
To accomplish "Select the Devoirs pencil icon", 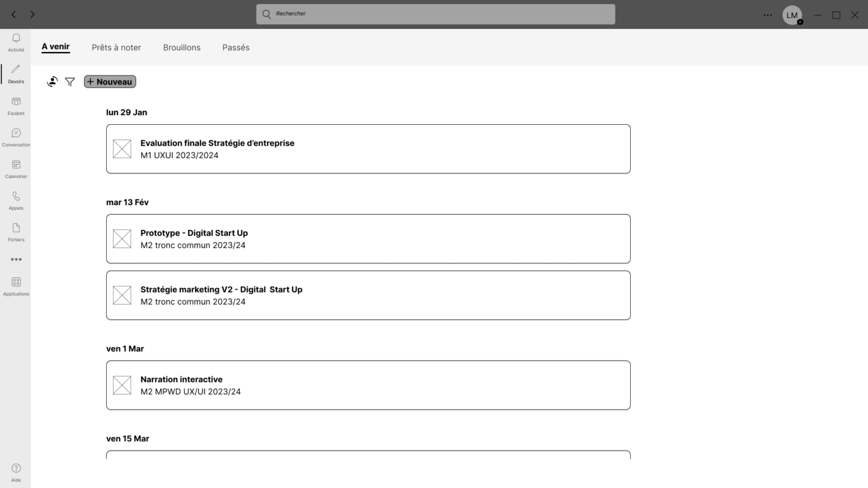I will coord(16,69).
